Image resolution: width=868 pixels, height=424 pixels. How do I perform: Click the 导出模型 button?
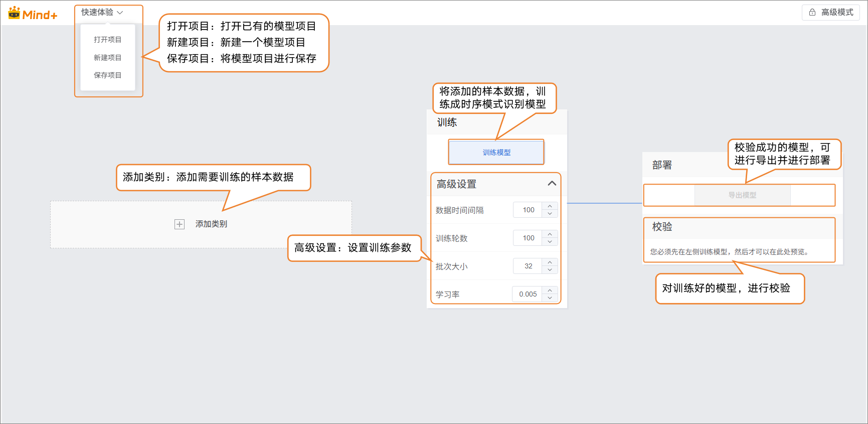(x=742, y=195)
